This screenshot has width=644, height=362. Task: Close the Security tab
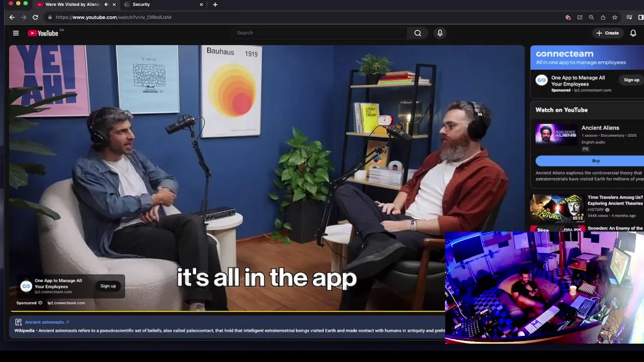click(x=201, y=5)
